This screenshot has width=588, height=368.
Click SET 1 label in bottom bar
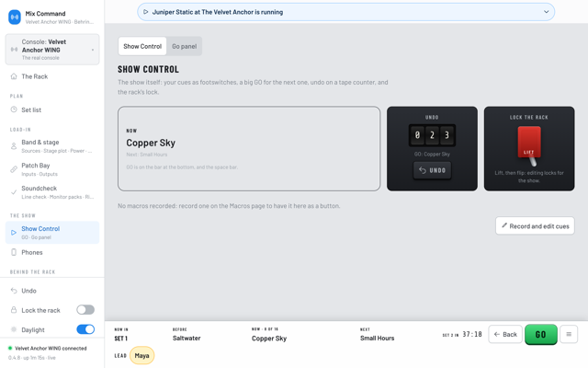click(120, 339)
